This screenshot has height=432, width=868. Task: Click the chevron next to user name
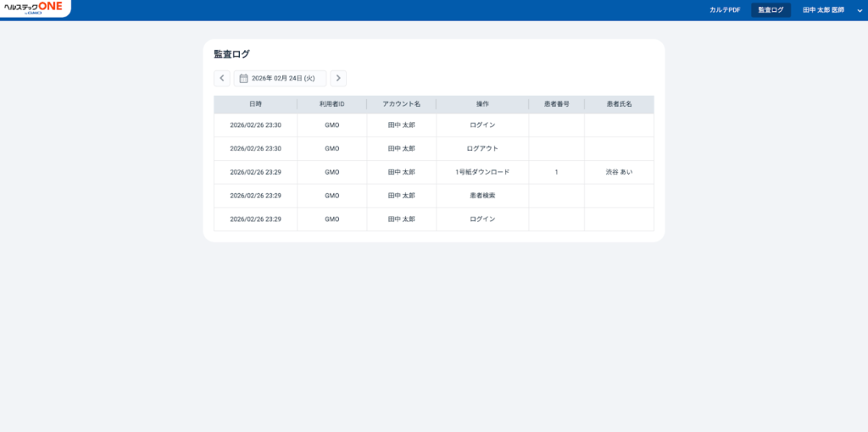tap(858, 10)
